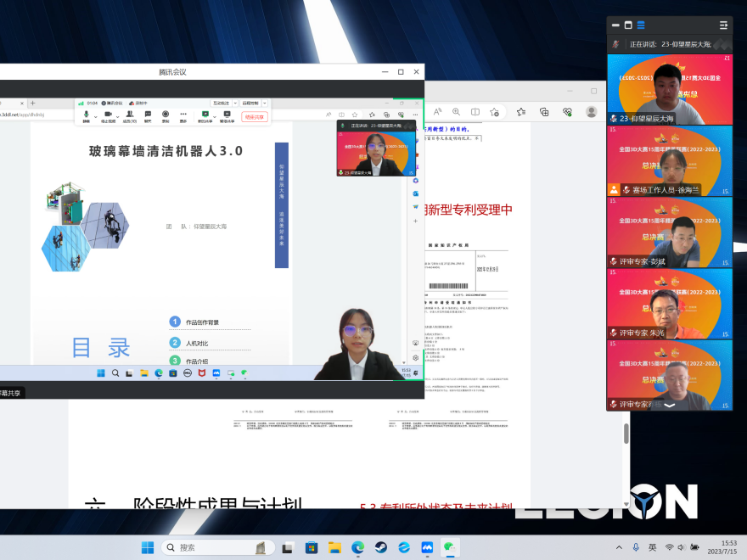747x560 pixels.
Task: Click the record icon in meeting toolbar
Action: (166, 115)
